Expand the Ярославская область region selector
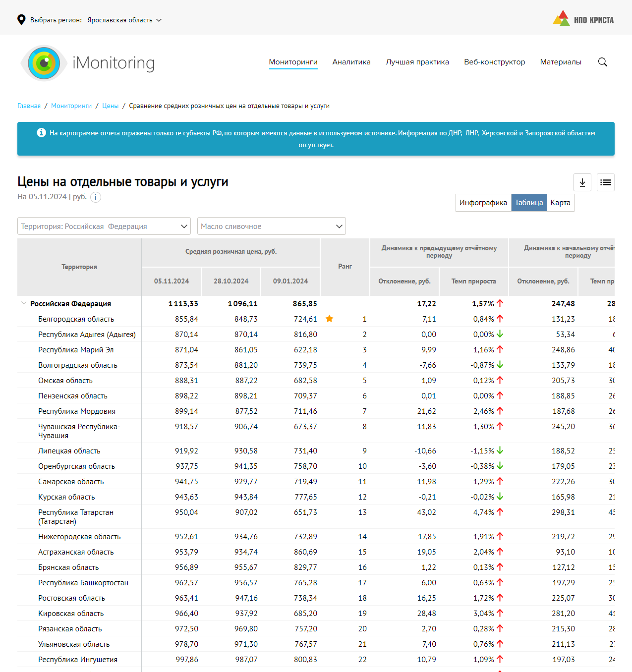This screenshot has height=672, width=632. pyautogui.click(x=124, y=20)
